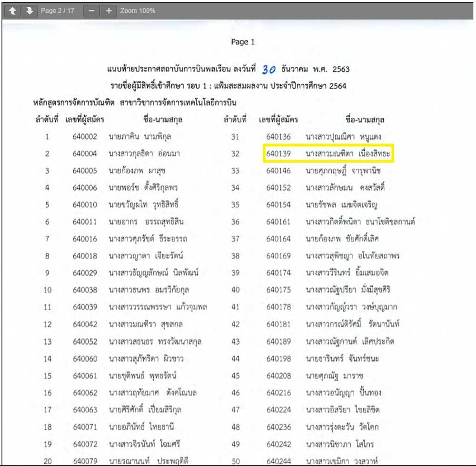The image size is (476, 466).
Task: Click the Page 2 / 17 indicator
Action: (x=58, y=10)
